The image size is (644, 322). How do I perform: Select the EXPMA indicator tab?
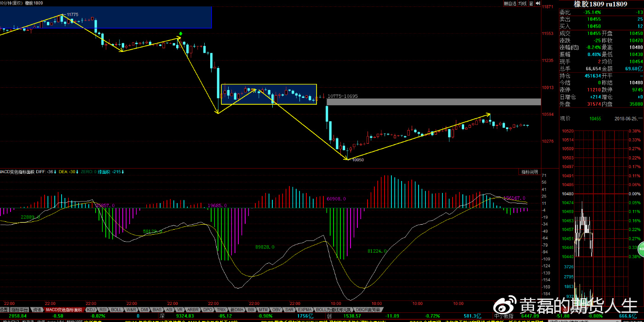[305, 310]
